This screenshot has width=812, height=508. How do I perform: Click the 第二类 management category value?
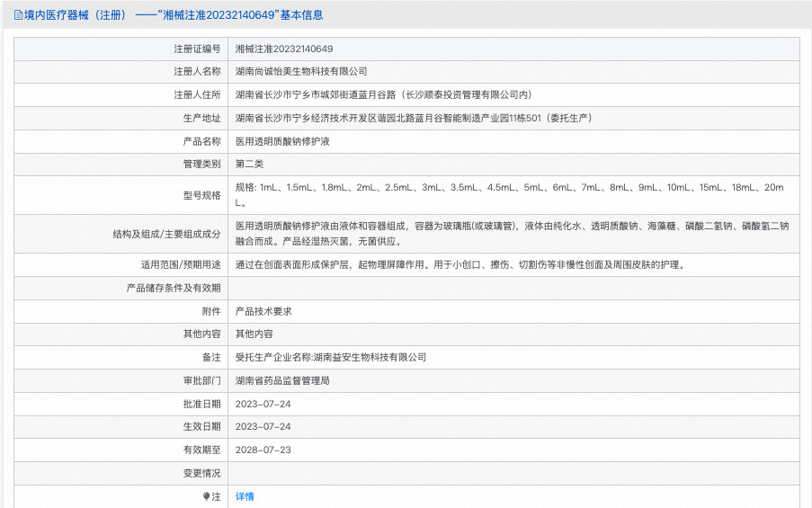[x=249, y=164]
